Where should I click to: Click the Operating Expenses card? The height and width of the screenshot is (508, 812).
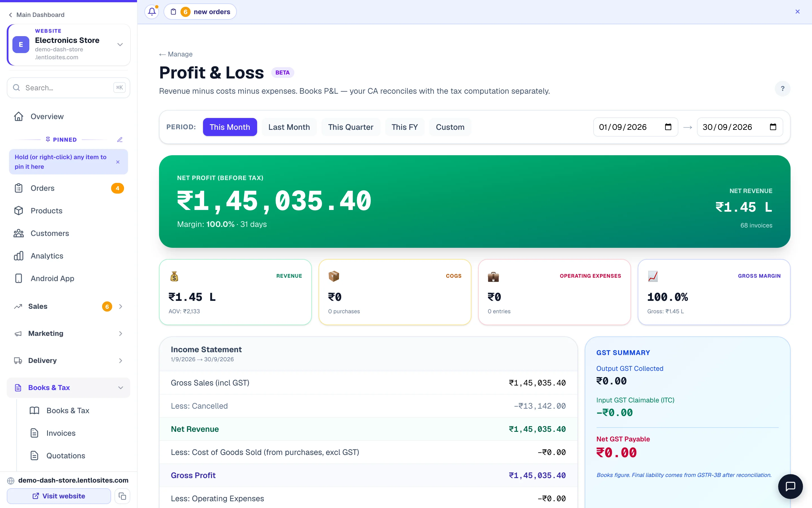[554, 292]
